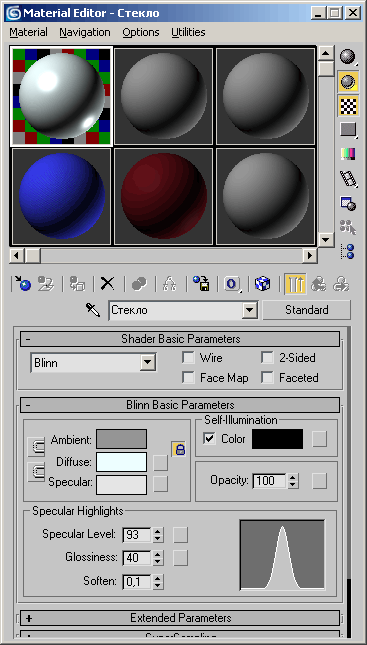Click the Specular Level spinner arrows
This screenshot has height=645, width=367.
pyautogui.click(x=158, y=535)
